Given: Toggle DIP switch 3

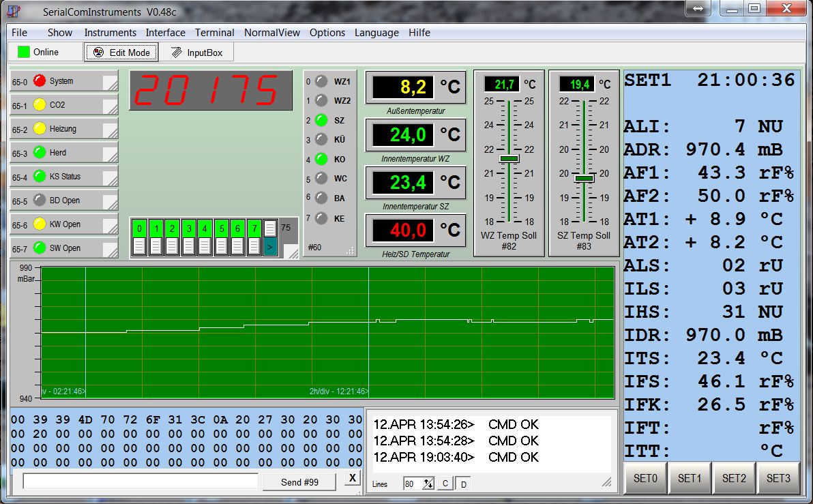Looking at the screenshot, I should 189,238.
